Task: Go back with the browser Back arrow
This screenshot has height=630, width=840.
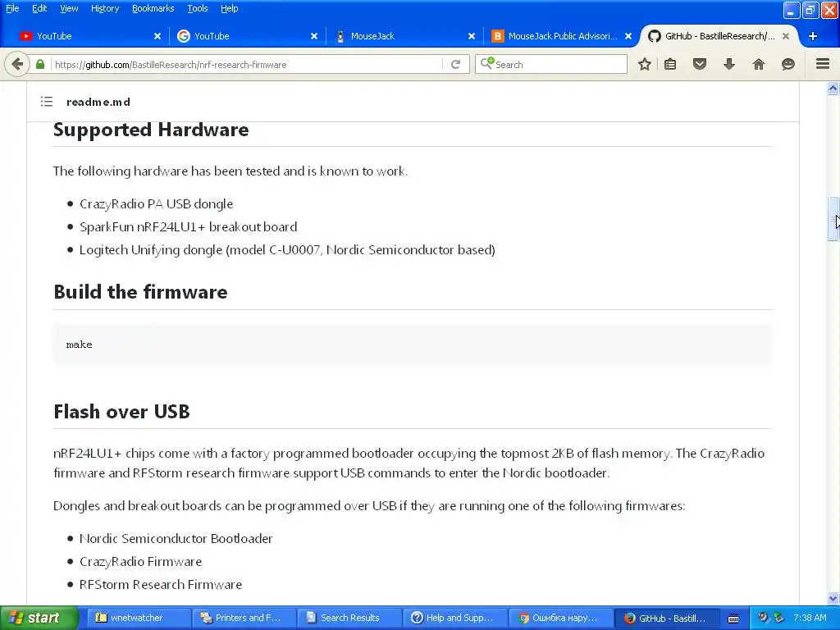Action: 17,64
